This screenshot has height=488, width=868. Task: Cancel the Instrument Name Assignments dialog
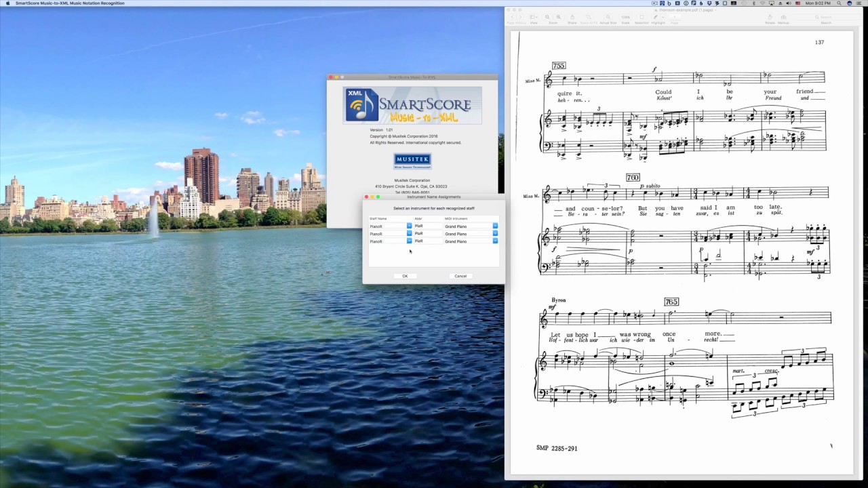pos(460,276)
